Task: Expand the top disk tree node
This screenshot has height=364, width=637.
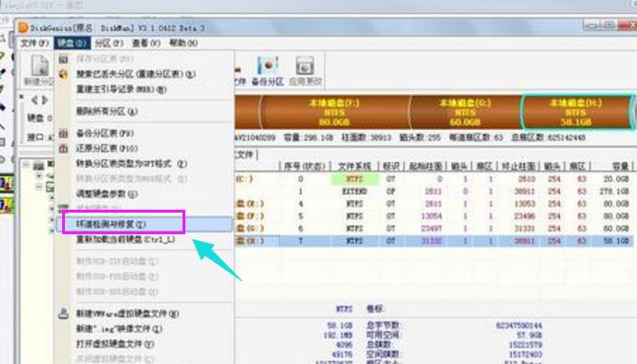Action: tap(25, 165)
